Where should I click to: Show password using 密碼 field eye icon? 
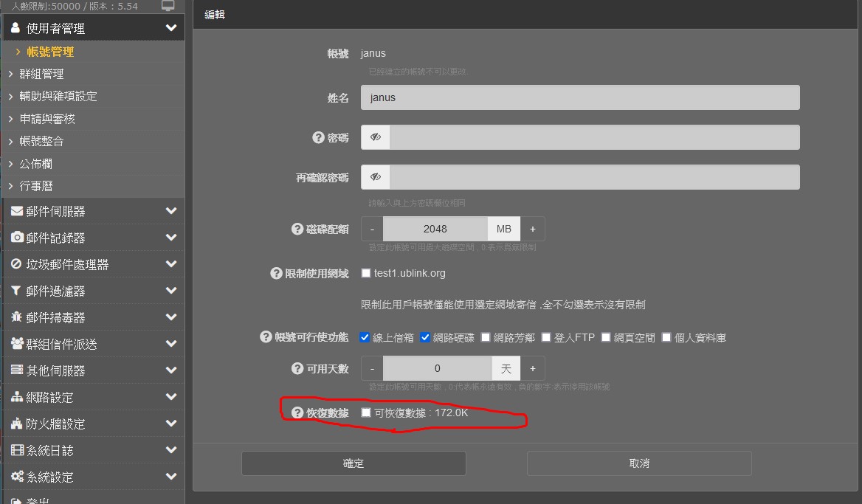376,137
